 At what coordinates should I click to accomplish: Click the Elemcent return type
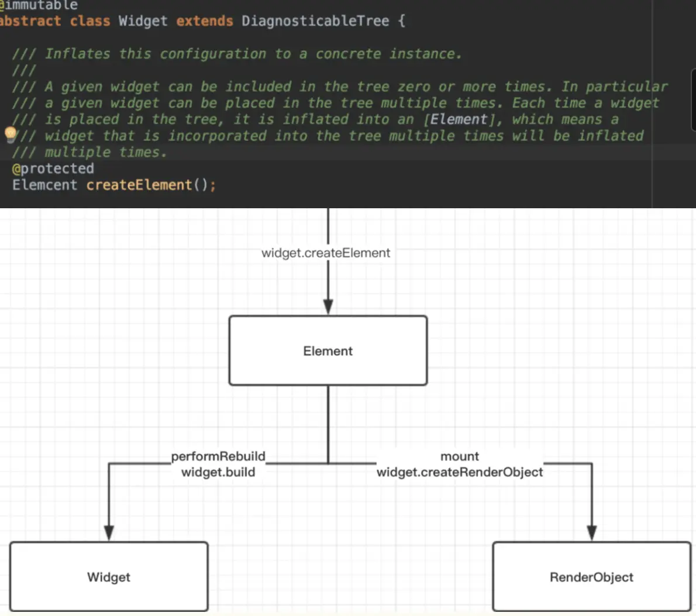click(x=44, y=185)
